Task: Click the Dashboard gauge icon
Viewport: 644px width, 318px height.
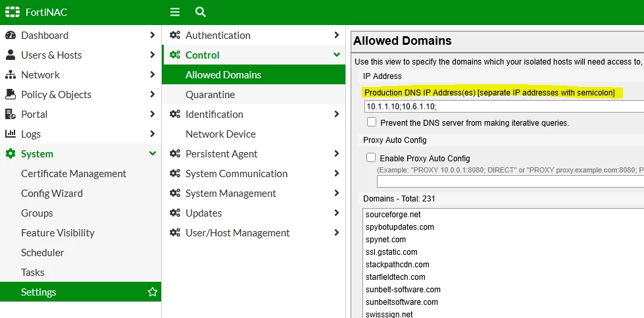Action: coord(11,36)
